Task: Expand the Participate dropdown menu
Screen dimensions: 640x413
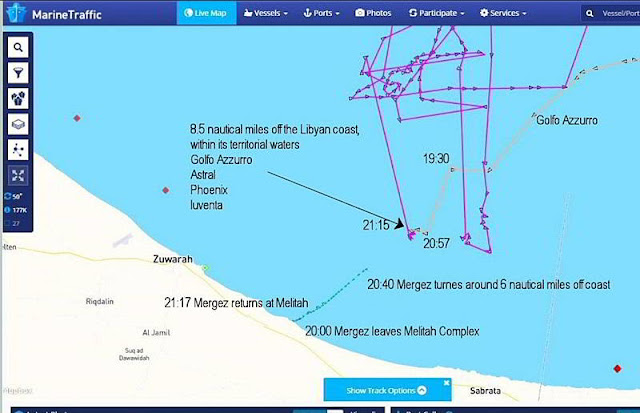Action: coord(437,13)
